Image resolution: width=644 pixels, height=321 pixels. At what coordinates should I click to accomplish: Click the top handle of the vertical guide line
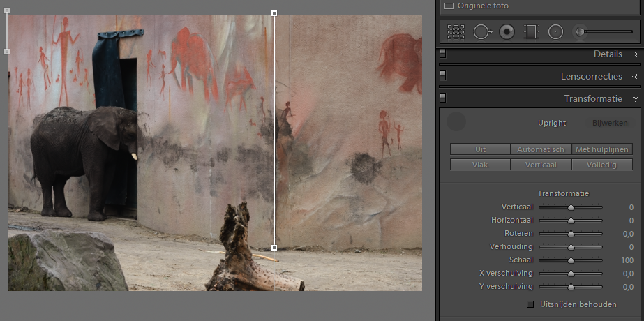(274, 13)
